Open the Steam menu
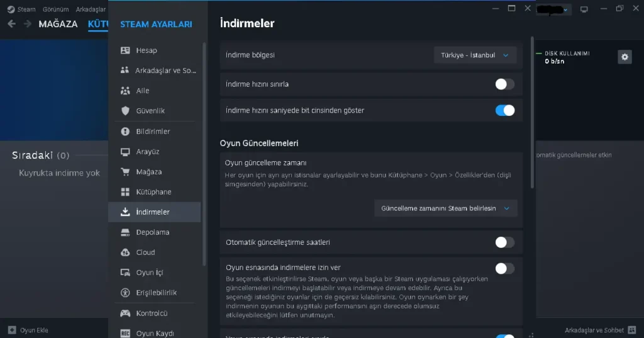Viewport: 644px width, 338px height. point(26,9)
